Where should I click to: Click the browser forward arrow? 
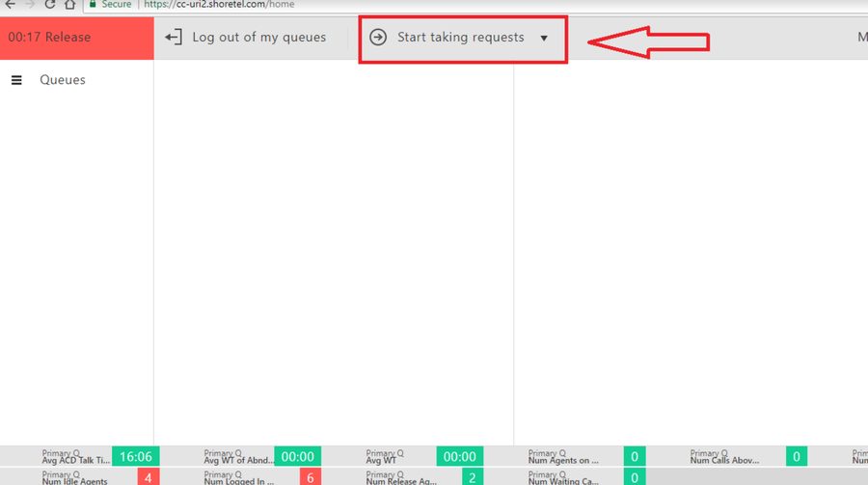click(30, 4)
